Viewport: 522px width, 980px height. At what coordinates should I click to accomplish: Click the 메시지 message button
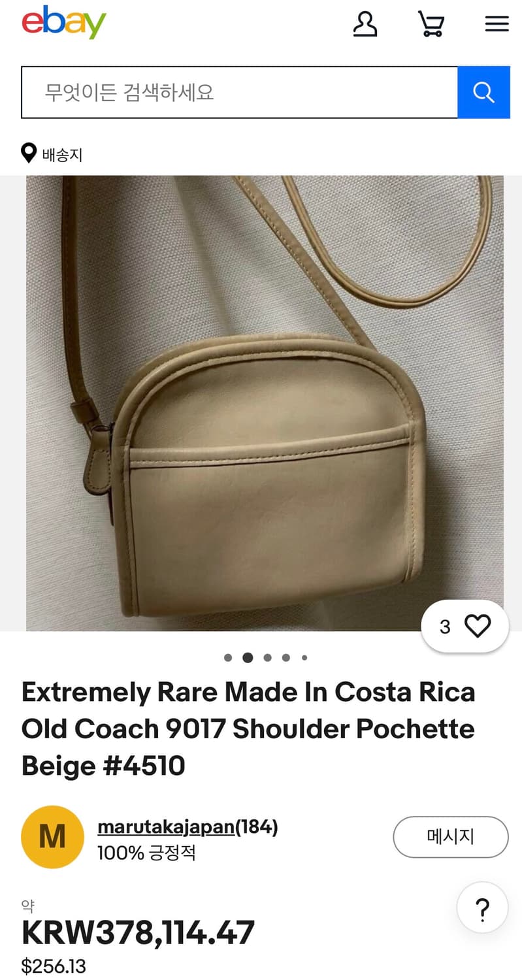(451, 837)
